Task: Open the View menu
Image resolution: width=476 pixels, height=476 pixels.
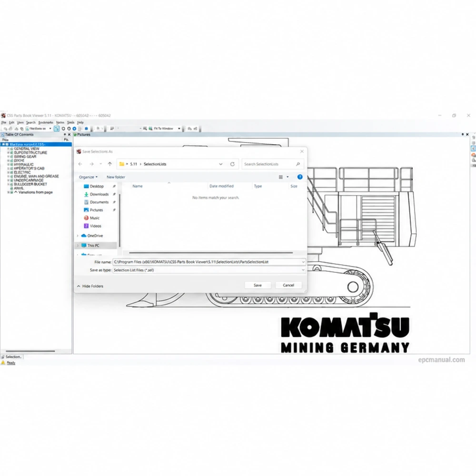Action: tap(20, 122)
